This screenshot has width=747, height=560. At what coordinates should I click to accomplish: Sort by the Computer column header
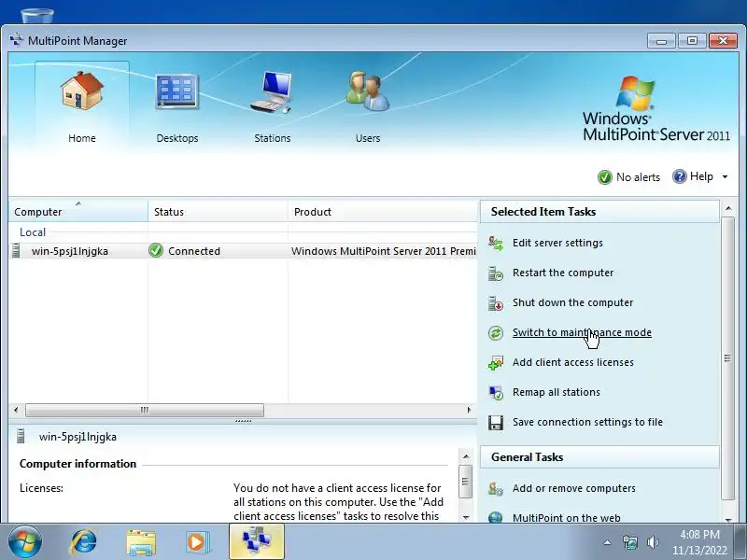(78, 212)
